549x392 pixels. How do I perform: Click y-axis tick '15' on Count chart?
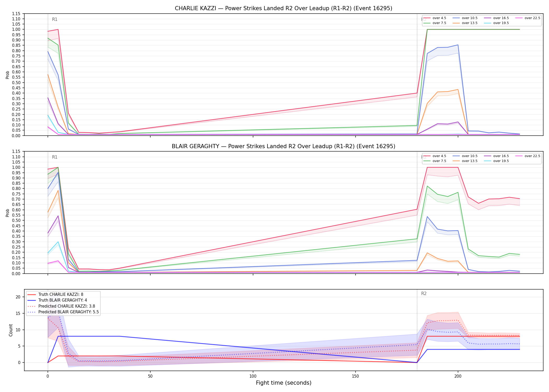pos(18,313)
